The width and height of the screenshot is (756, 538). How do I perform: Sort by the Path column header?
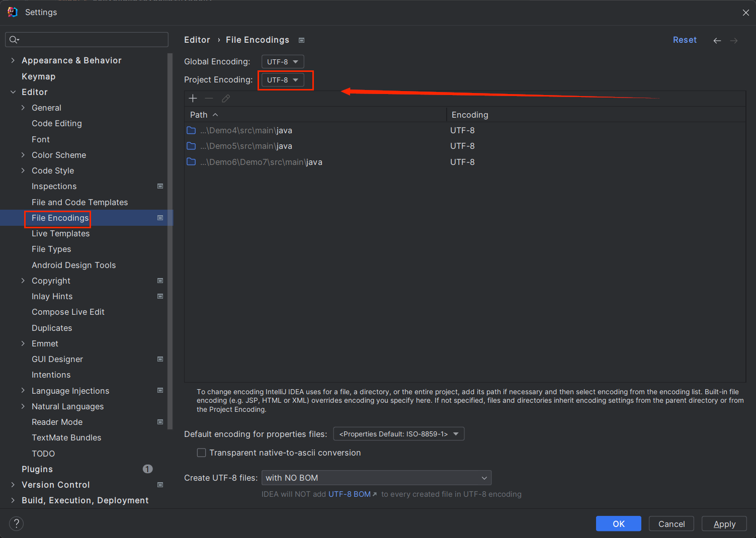[315, 115]
